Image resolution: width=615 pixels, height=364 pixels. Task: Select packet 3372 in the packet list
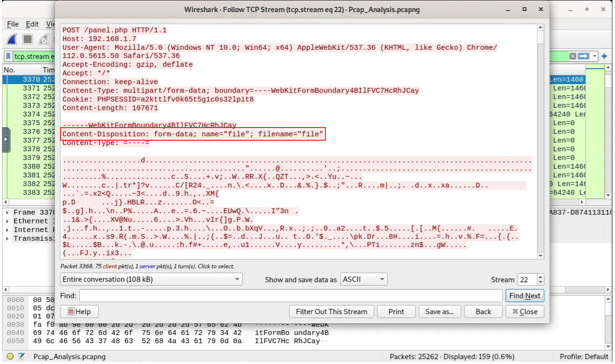(x=29, y=97)
